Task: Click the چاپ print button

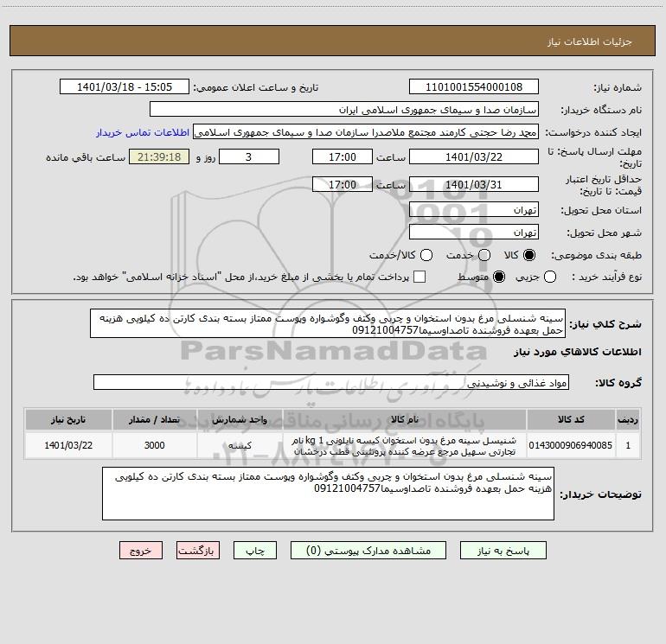Action: 255,551
